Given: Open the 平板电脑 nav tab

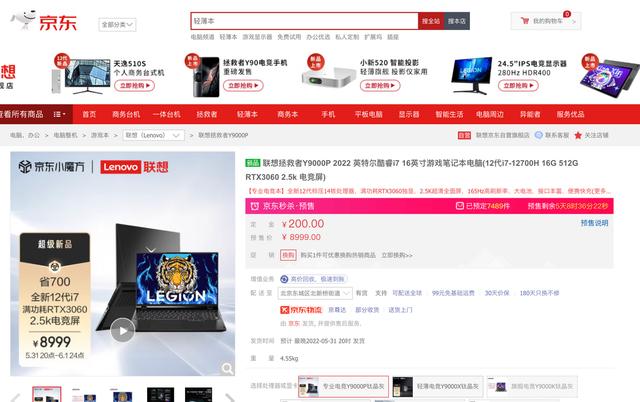Looking at the screenshot, I should pyautogui.click(x=368, y=114).
